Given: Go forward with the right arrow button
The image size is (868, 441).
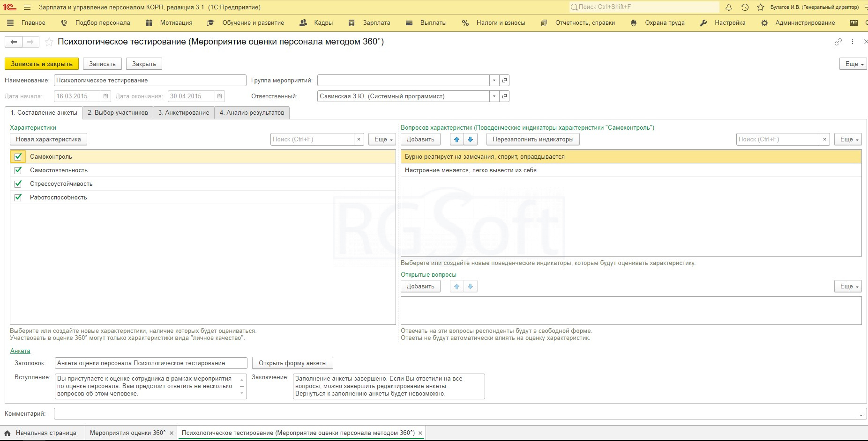Looking at the screenshot, I should pyautogui.click(x=30, y=42).
